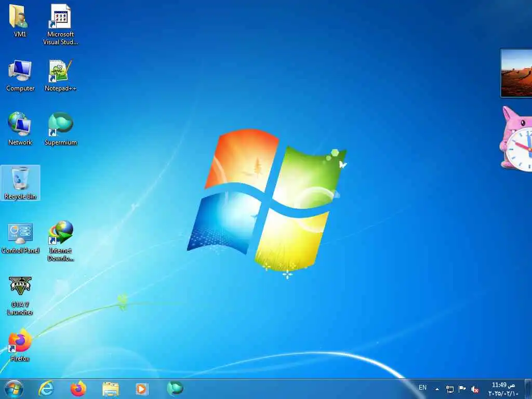The height and width of the screenshot is (399, 532).
Task: Select the Network desktop icon
Action: (20, 129)
